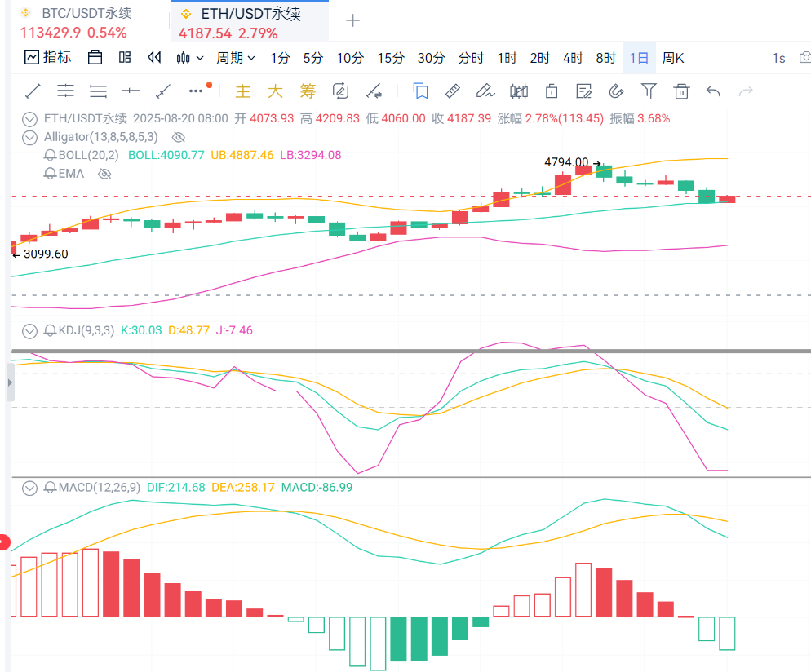811x672 pixels.
Task: Click the rewind replay double-arrow icon
Action: pos(154,57)
